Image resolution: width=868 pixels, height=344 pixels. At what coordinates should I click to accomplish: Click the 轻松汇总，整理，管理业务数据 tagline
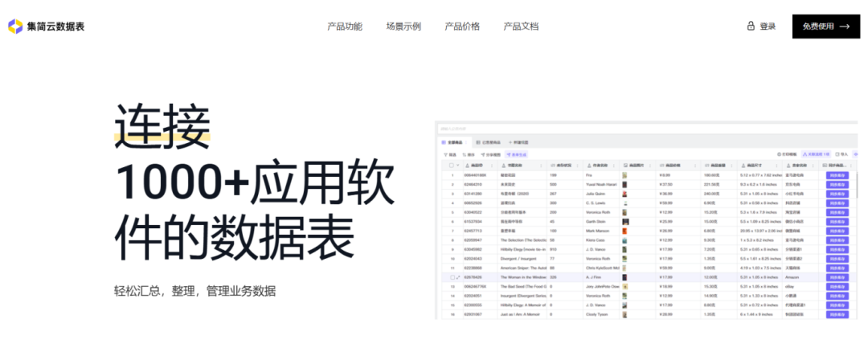point(194,292)
